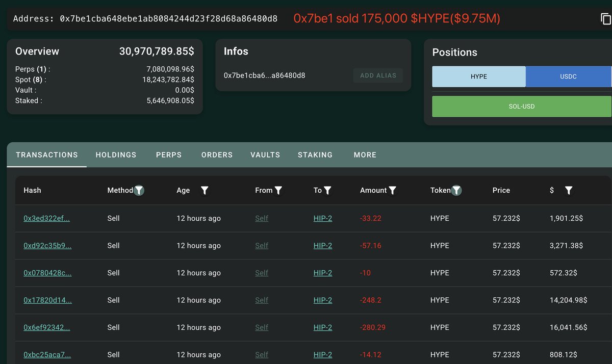
Task: Click HIP-2 link in the 0xd92c35b9 row
Action: tap(323, 246)
